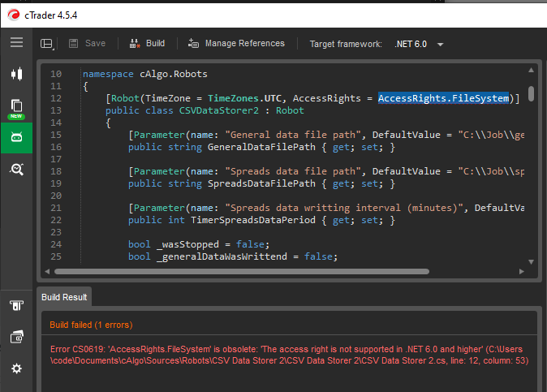Click 'TimeZones.UTC' on line 12
This screenshot has width=547, height=392.
click(244, 98)
